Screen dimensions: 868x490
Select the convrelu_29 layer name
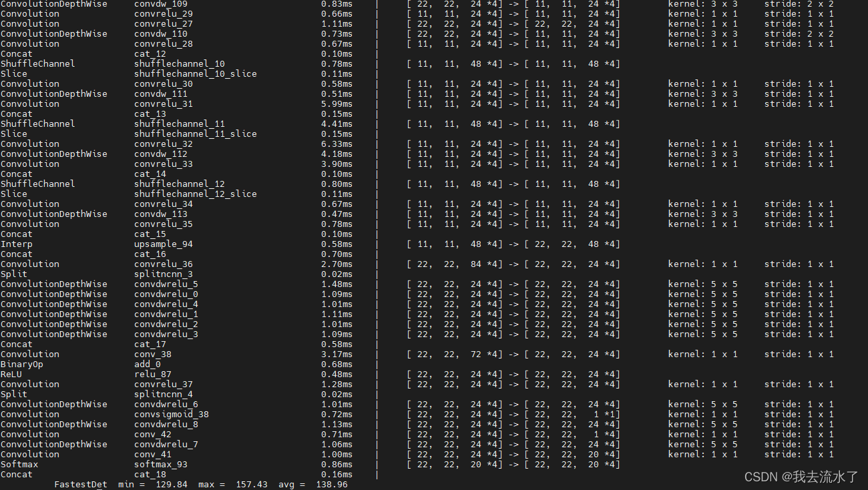(164, 14)
